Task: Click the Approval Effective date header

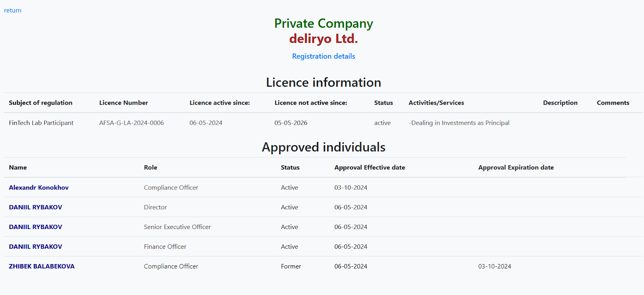Action: point(369,167)
